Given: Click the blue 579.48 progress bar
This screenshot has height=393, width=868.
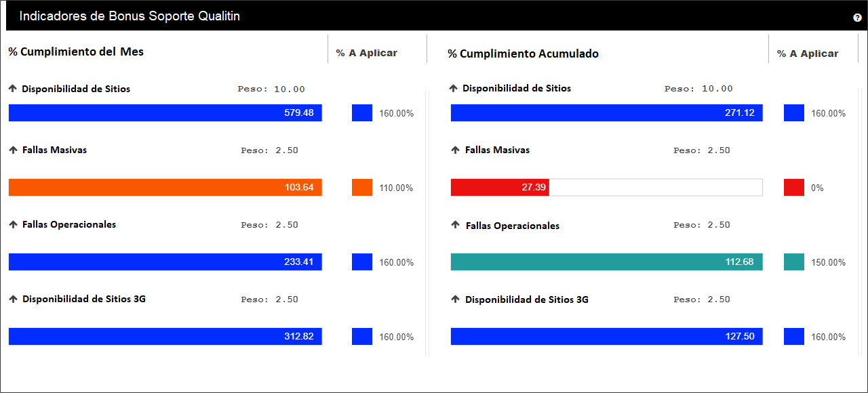Looking at the screenshot, I should click(x=165, y=113).
